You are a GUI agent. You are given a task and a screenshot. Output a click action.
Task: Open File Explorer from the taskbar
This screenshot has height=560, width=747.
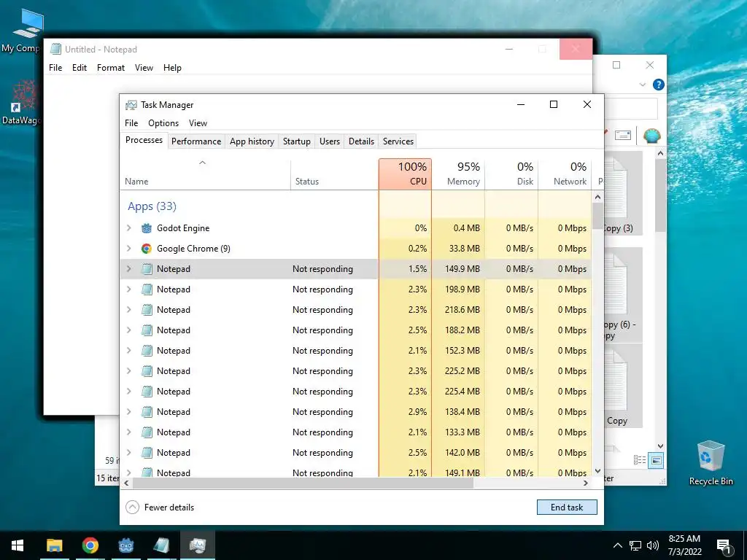pyautogui.click(x=54, y=545)
